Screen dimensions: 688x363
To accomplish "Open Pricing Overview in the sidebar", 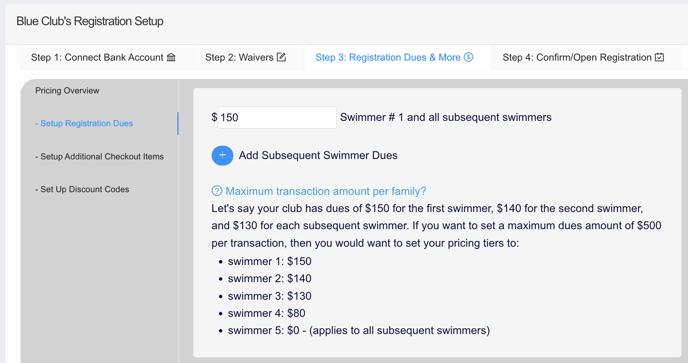I will pyautogui.click(x=67, y=90).
